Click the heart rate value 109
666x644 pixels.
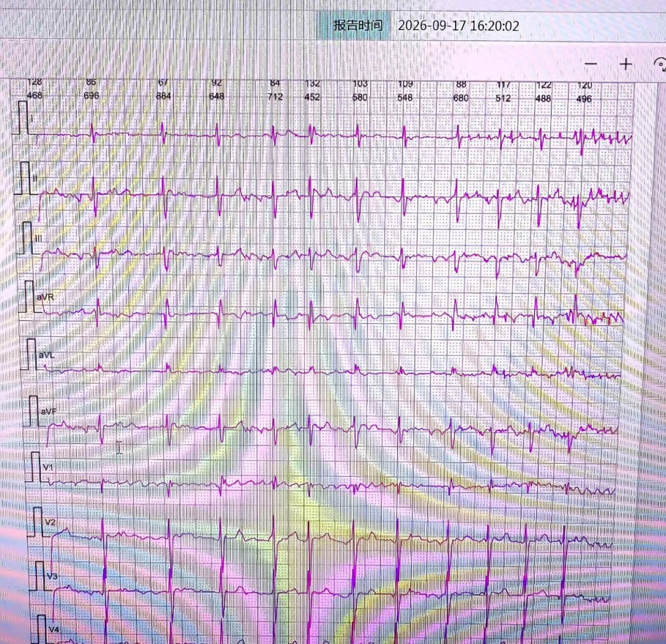pyautogui.click(x=405, y=84)
